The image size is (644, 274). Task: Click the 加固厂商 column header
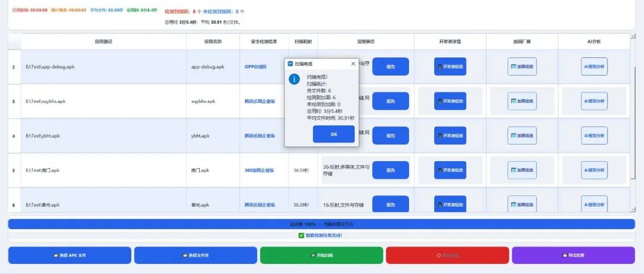[522, 42]
